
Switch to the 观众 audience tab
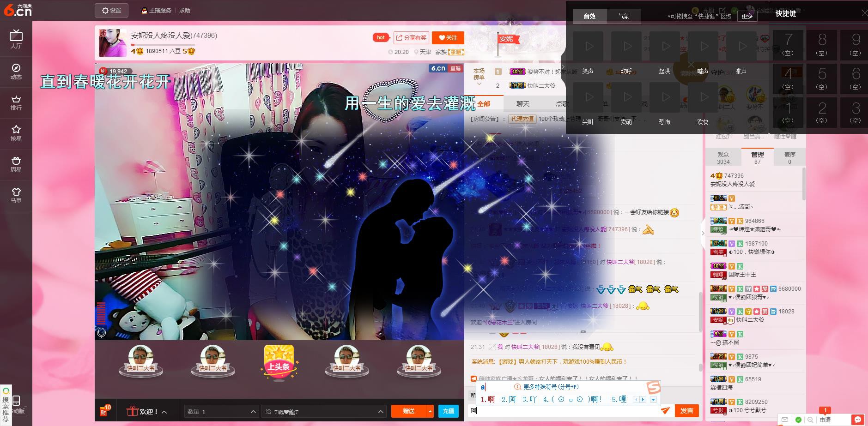click(723, 157)
